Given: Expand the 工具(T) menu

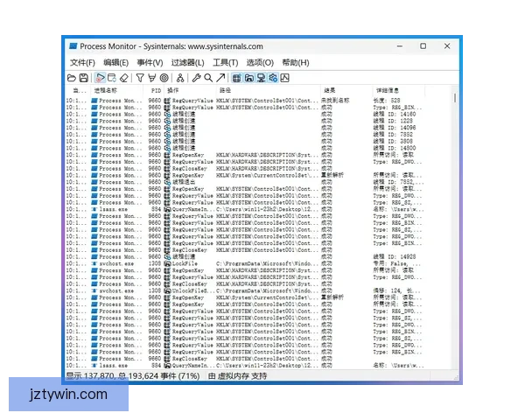Looking at the screenshot, I should point(225,63).
